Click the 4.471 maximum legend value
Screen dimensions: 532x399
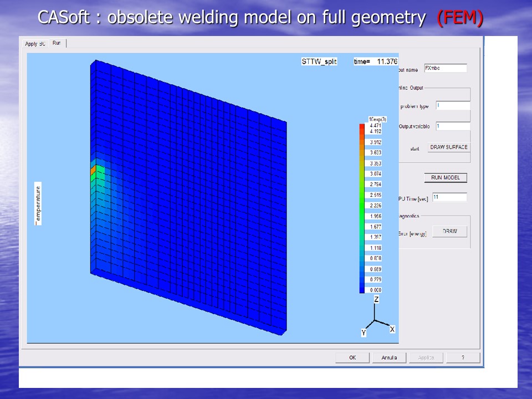pyautogui.click(x=375, y=126)
